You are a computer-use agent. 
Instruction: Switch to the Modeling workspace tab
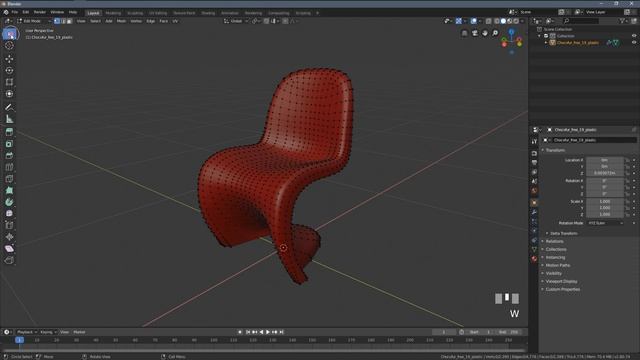pos(113,13)
